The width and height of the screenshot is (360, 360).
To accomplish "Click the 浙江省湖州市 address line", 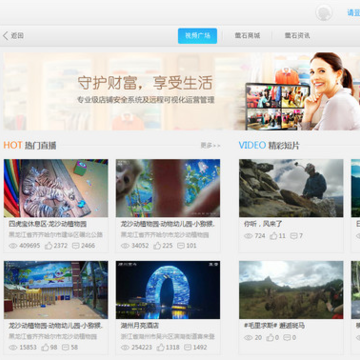I will tap(168, 337).
